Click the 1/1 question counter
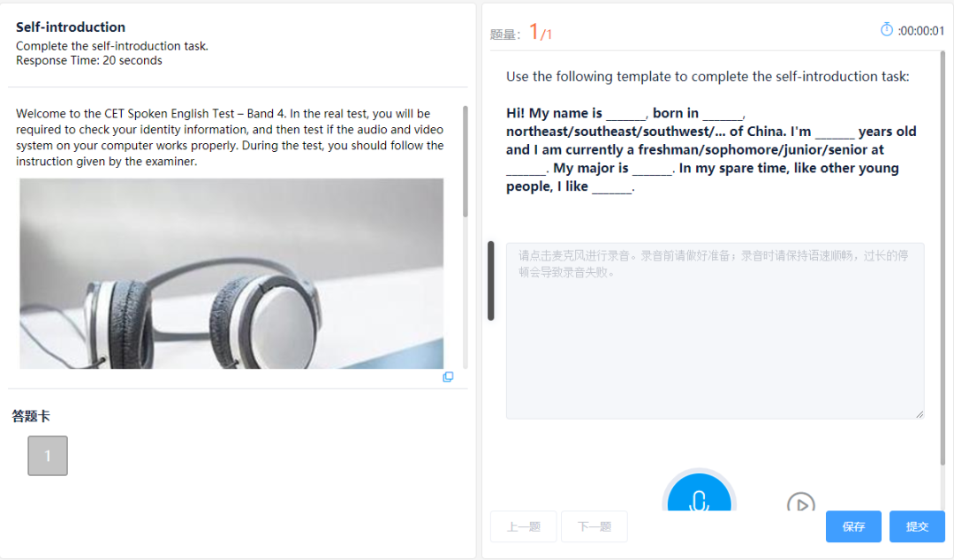The height and width of the screenshot is (560, 954). (541, 32)
